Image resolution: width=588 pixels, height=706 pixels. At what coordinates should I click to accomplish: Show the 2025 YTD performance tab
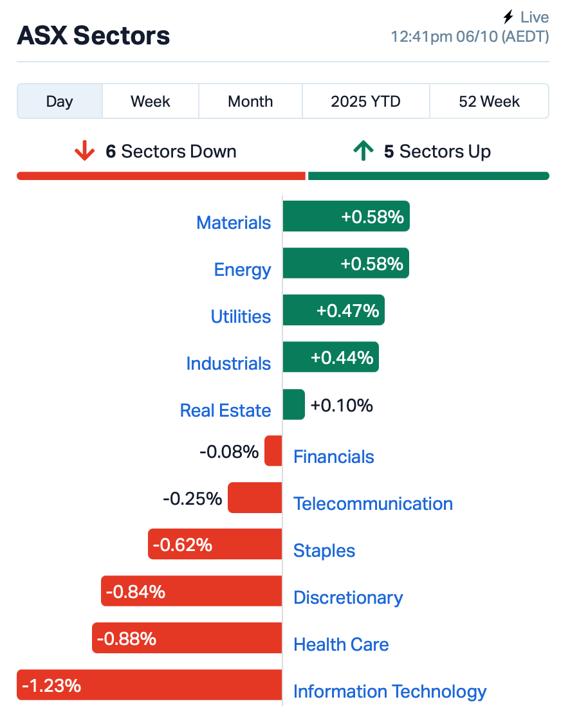365,102
